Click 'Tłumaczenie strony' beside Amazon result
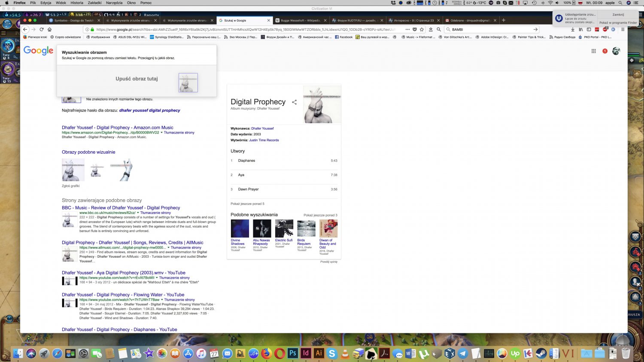 point(179,133)
